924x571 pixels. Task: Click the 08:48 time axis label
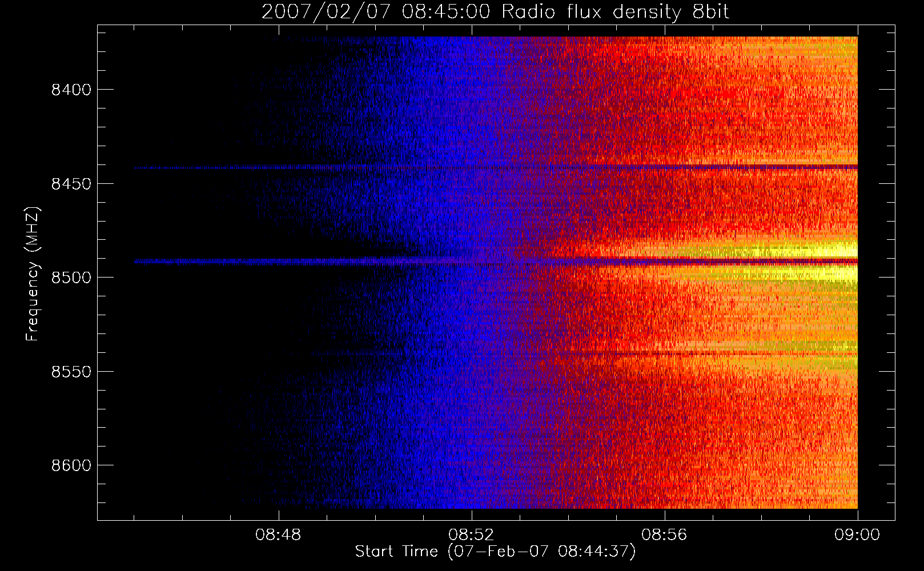[x=279, y=535]
